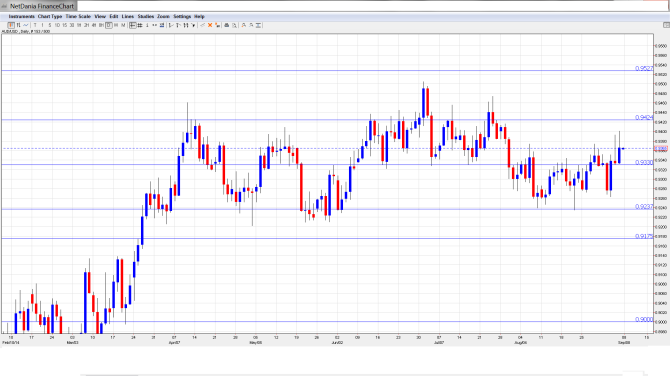Image resolution: width=670 pixels, height=376 pixels.
Task: Click the May05 date axis label
Action: (256, 343)
